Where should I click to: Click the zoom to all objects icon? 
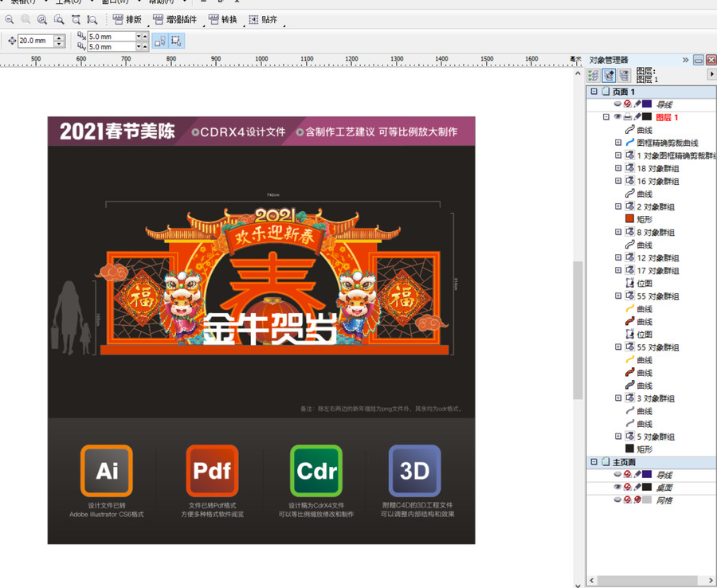pyautogui.click(x=42, y=19)
